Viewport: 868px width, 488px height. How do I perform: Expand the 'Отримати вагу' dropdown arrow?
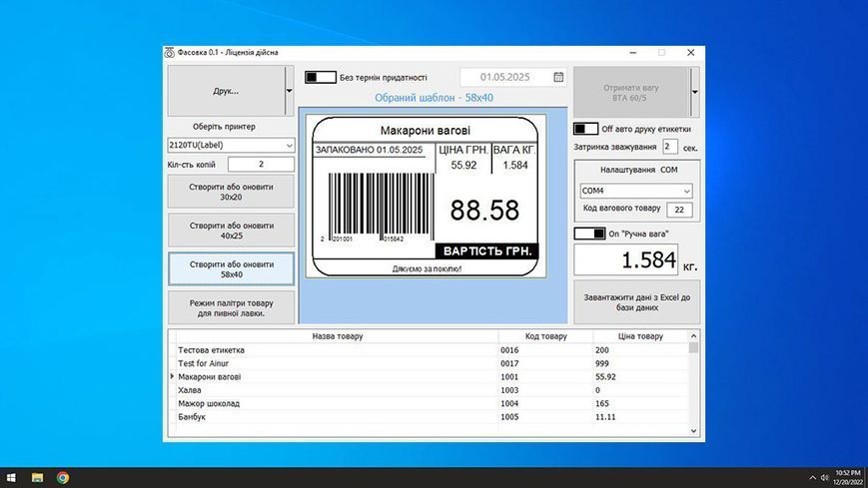click(695, 92)
